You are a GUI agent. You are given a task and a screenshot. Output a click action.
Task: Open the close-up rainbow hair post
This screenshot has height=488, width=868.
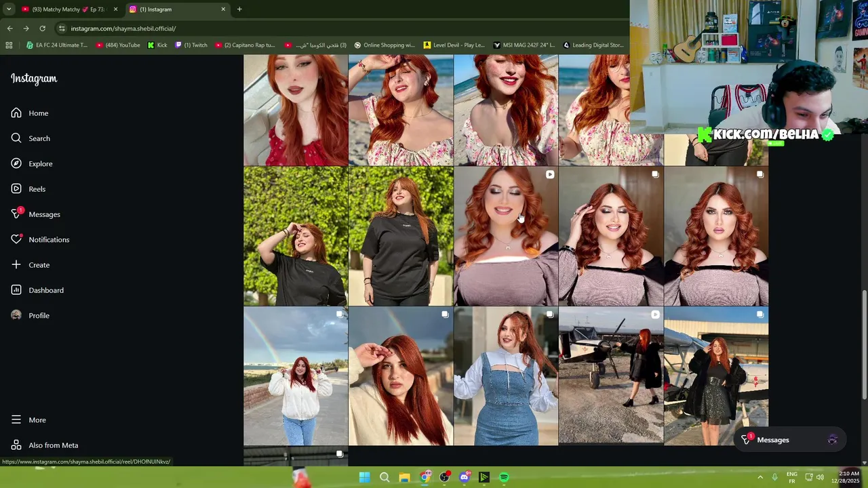click(x=401, y=376)
